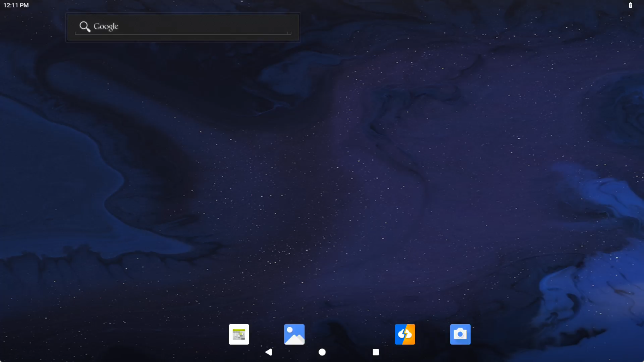Tap the blue camera lens icon
Image resolution: width=644 pixels, height=362 pixels.
(x=460, y=334)
